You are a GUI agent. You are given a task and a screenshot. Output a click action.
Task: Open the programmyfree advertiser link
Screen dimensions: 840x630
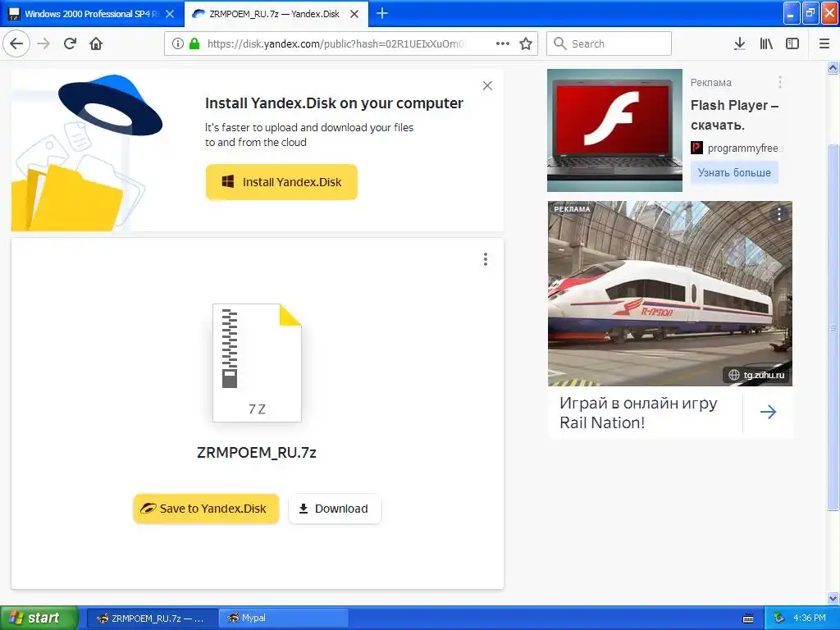(737, 148)
